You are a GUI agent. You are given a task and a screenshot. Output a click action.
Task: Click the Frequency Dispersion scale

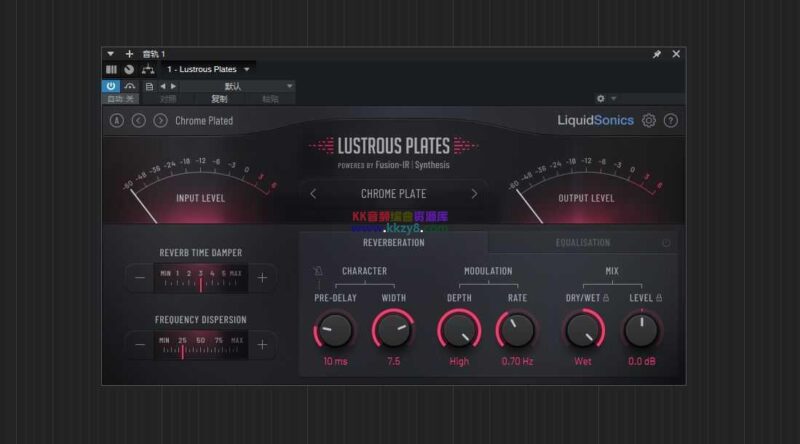pyautogui.click(x=201, y=346)
